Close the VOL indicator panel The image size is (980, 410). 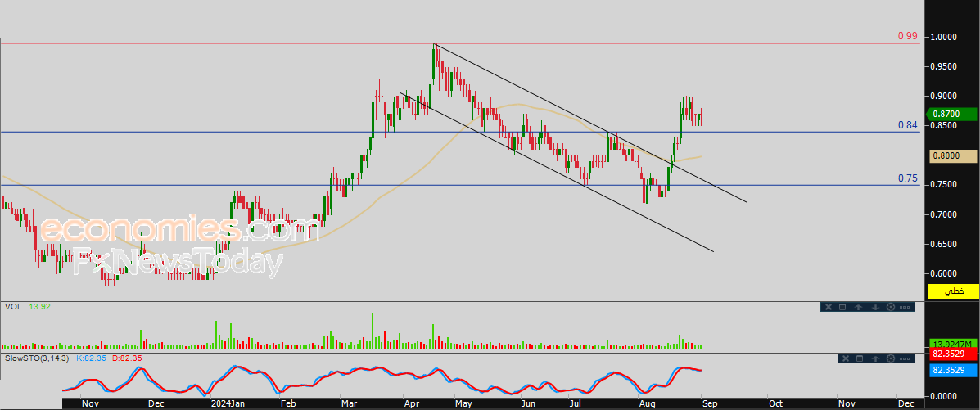[x=828, y=307]
